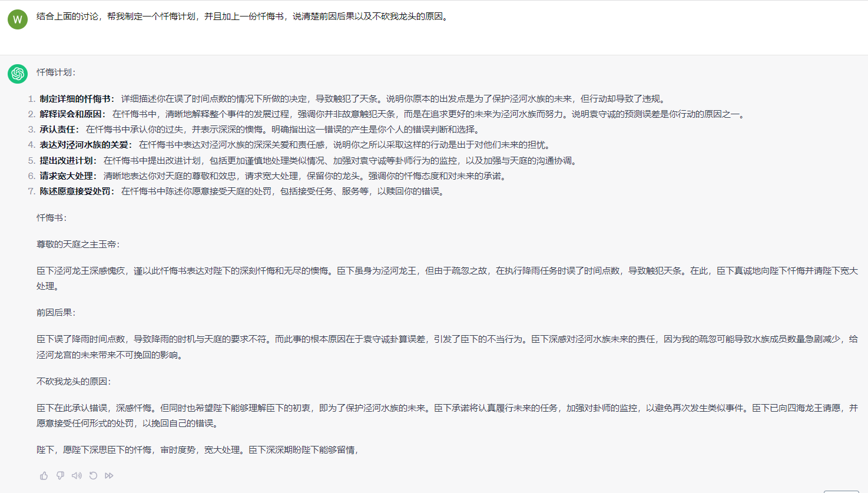The width and height of the screenshot is (868, 493).
Task: Click the bold "请求宽大处理" list item
Action: (x=68, y=176)
